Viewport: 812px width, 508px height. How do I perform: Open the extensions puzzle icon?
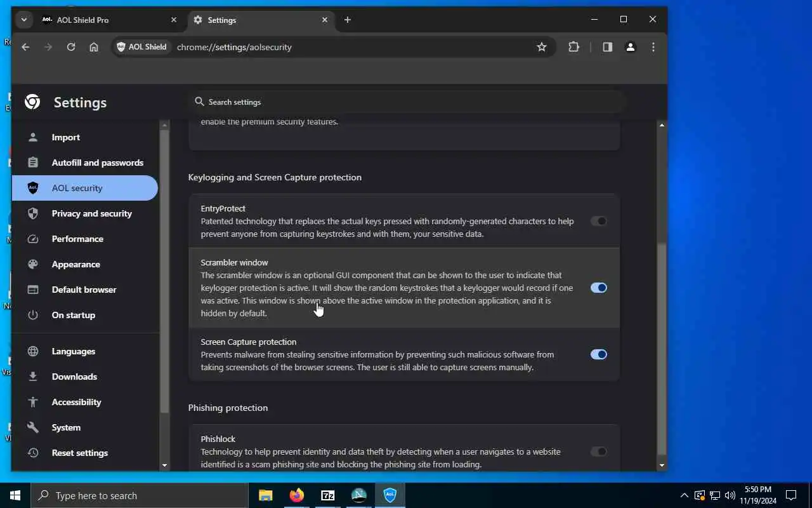pyautogui.click(x=574, y=47)
